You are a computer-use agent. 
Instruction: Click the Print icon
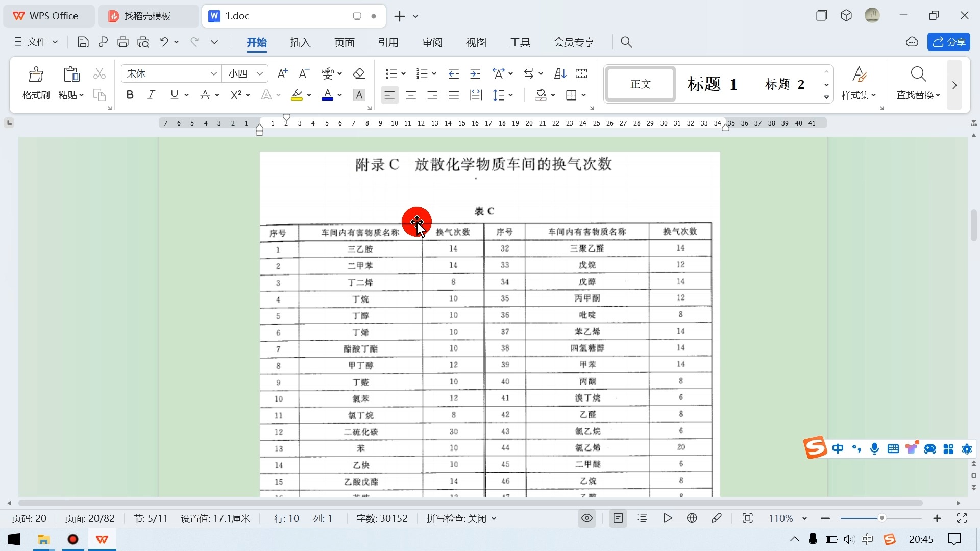click(x=123, y=42)
